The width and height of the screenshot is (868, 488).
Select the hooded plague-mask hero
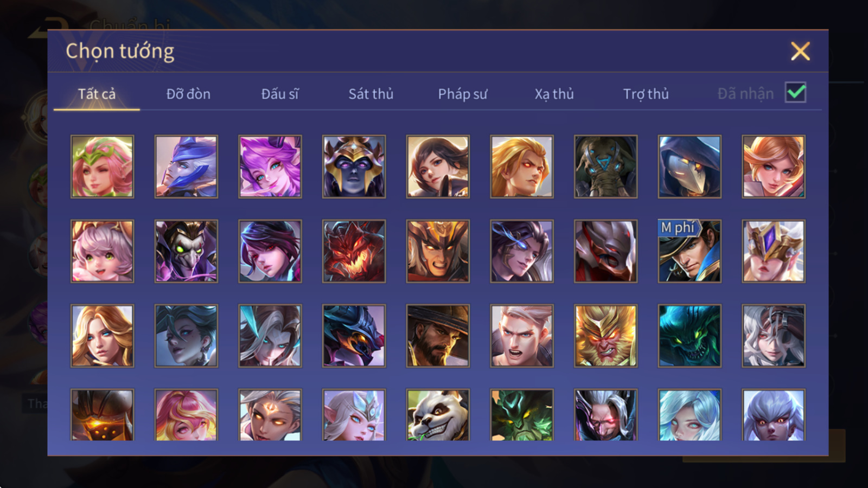click(690, 166)
